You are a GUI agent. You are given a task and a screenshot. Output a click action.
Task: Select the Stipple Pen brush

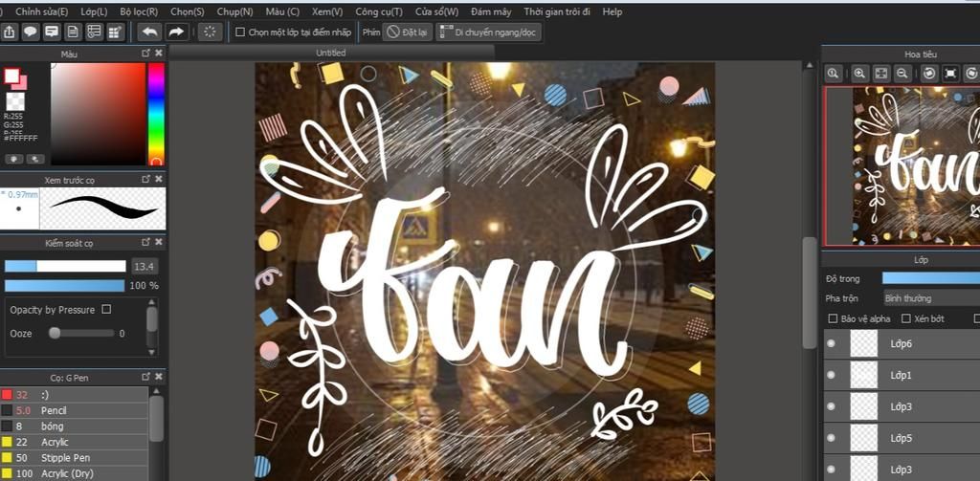click(x=75, y=458)
